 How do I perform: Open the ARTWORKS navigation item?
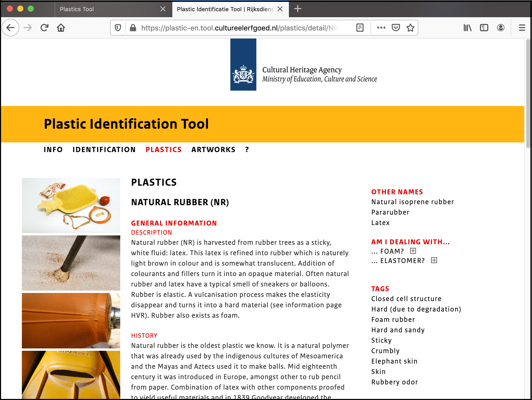213,149
